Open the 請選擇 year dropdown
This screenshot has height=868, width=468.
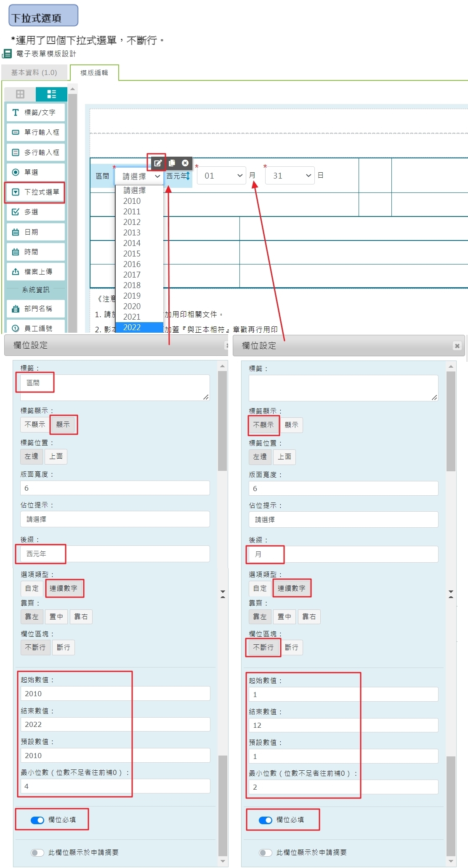139,176
